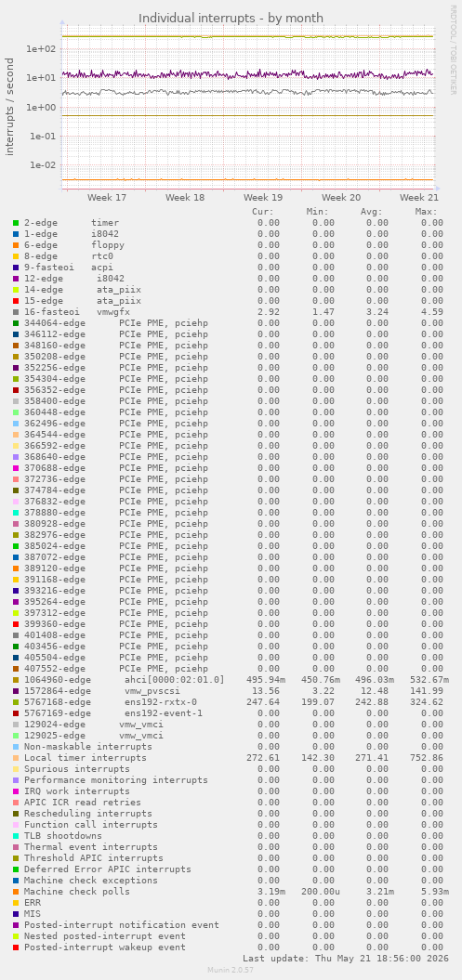Screen dimensions: 462x980
Task: Click the Munin 2.0.57 footer text
Action: coord(231,970)
